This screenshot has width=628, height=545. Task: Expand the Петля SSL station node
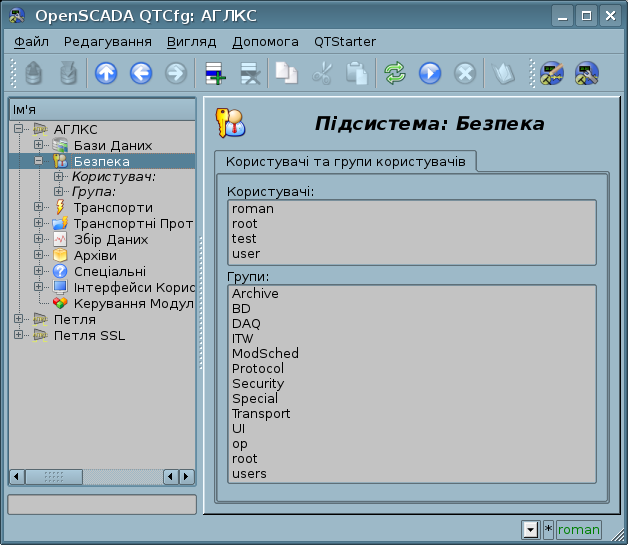(18, 336)
